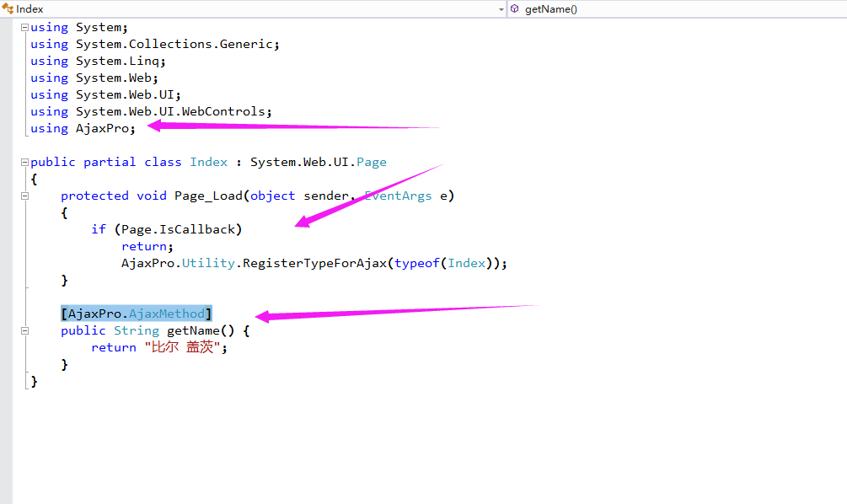Click 'String' return type of getName

[x=137, y=330]
